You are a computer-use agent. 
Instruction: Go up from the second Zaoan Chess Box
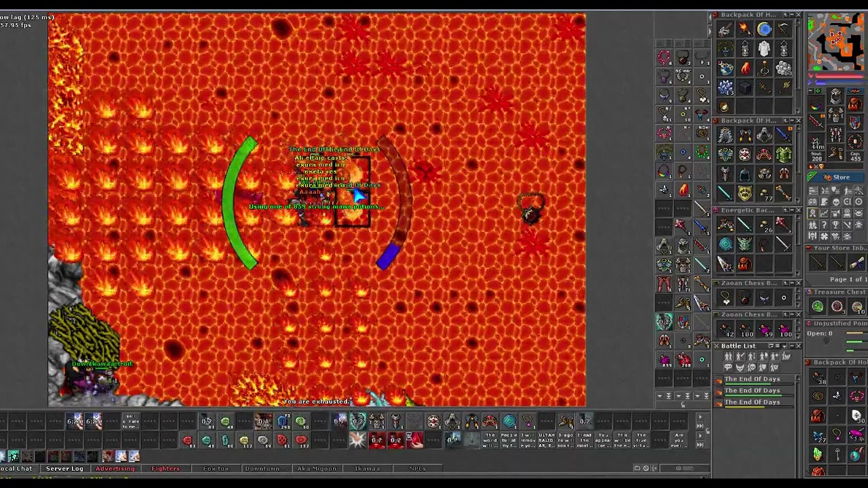click(x=785, y=314)
